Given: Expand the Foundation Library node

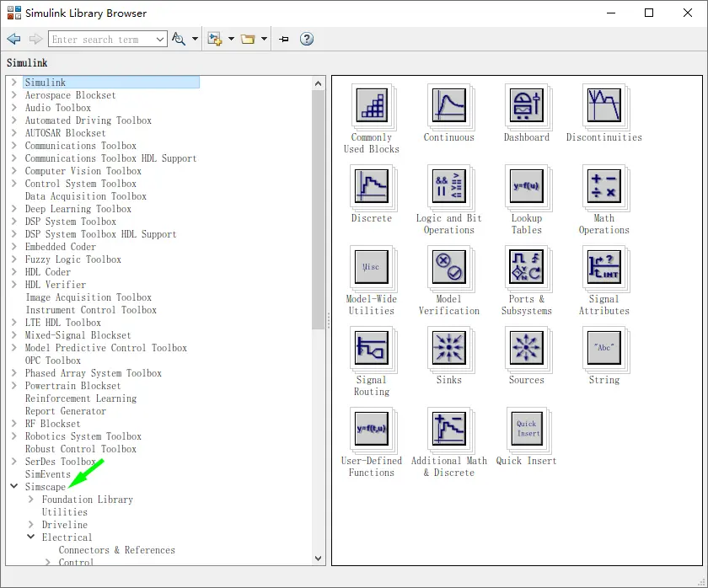Looking at the screenshot, I should (x=30, y=499).
